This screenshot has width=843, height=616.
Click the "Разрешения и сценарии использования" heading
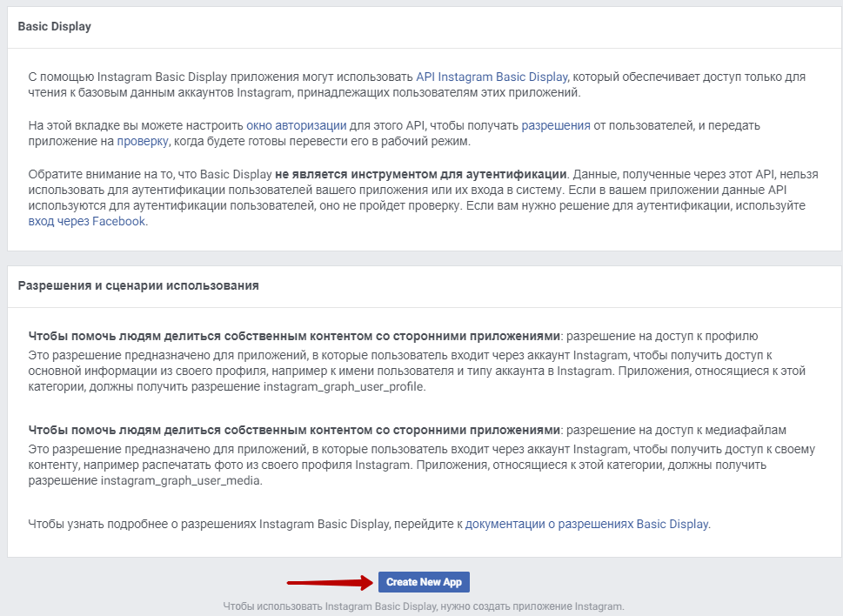(x=137, y=285)
